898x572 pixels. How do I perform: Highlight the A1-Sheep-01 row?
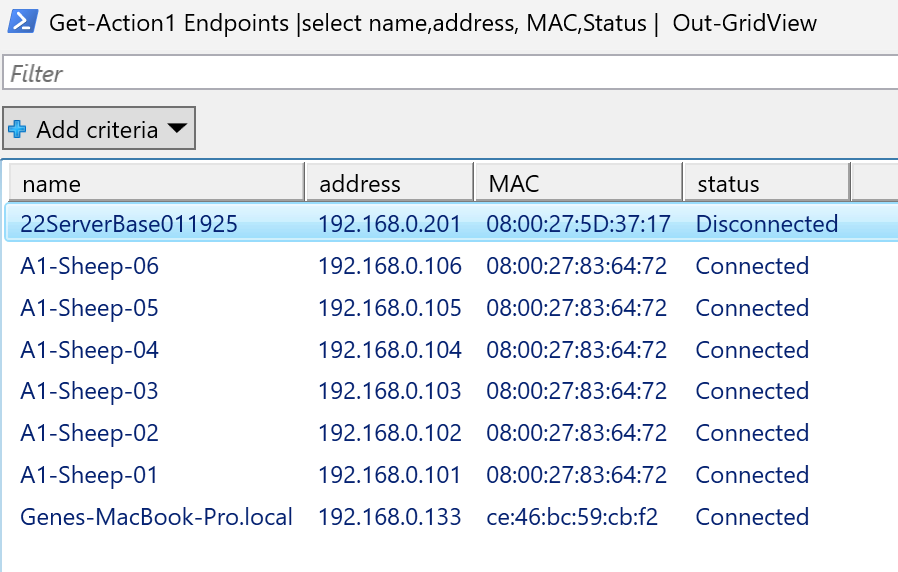click(90, 475)
